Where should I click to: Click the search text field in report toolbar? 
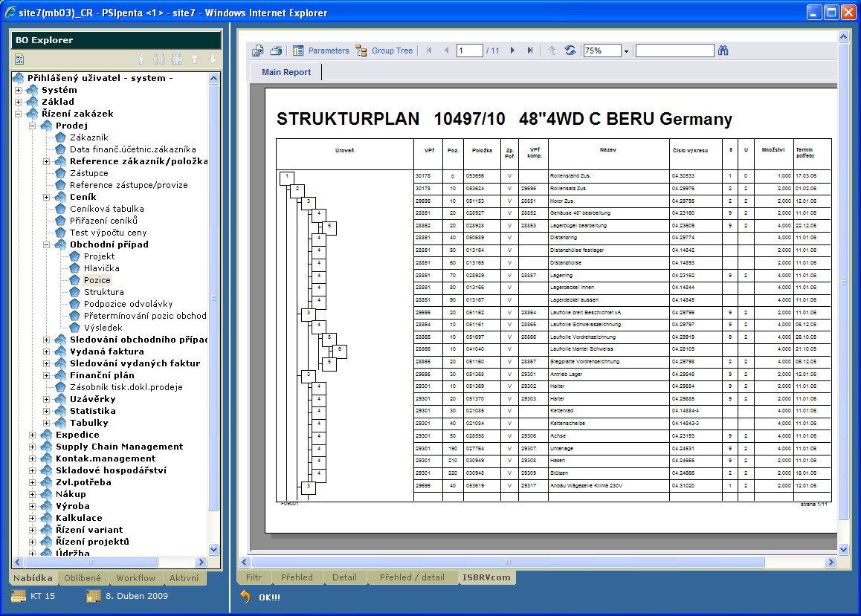coord(675,51)
